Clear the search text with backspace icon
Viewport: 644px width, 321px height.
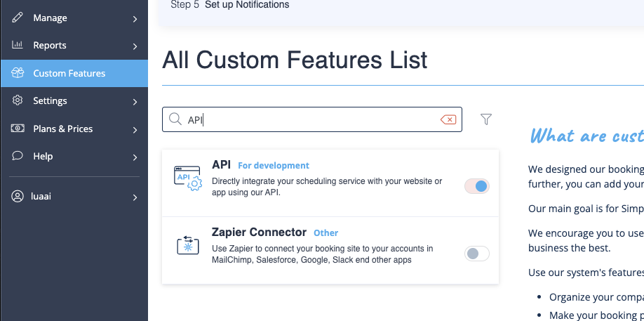448,119
